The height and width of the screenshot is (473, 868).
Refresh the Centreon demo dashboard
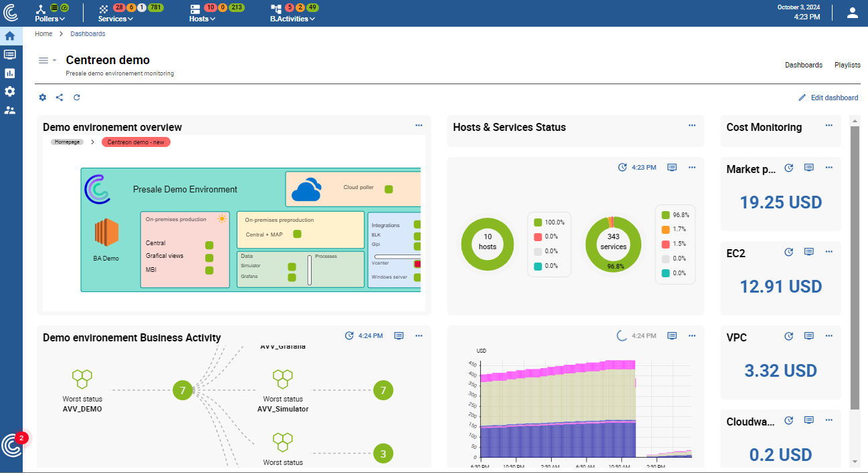pos(76,97)
